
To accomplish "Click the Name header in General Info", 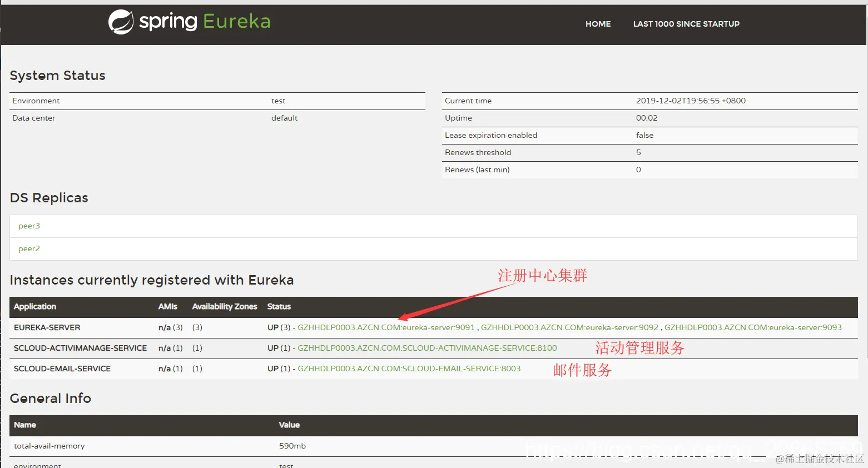I will coord(25,425).
